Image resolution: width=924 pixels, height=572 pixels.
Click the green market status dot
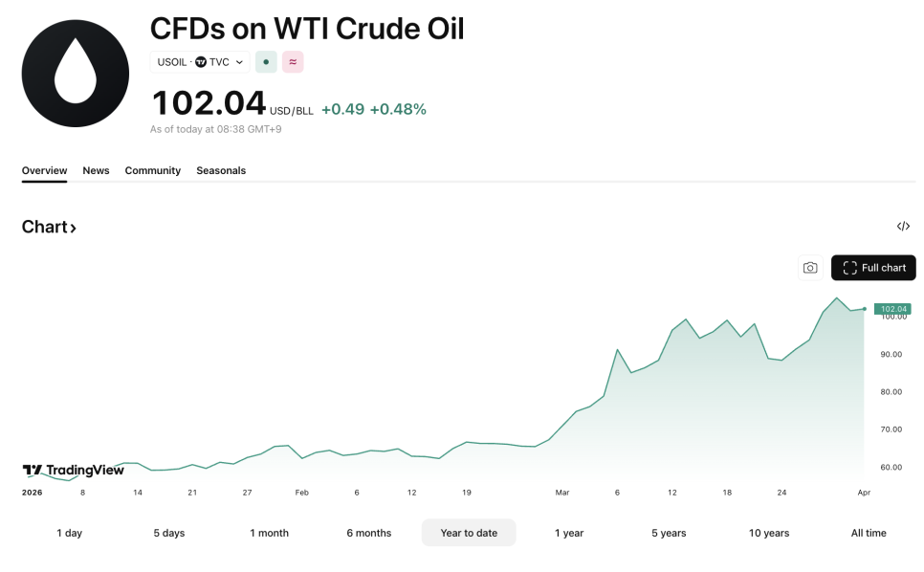tap(266, 62)
